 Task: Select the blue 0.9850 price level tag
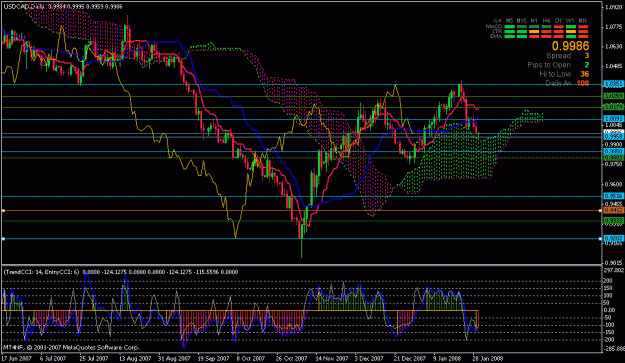(613, 151)
